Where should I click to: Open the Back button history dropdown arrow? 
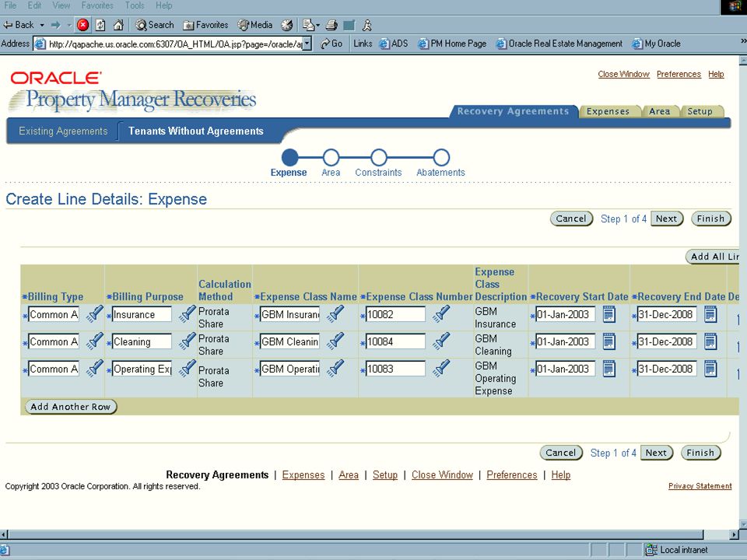[x=42, y=25]
